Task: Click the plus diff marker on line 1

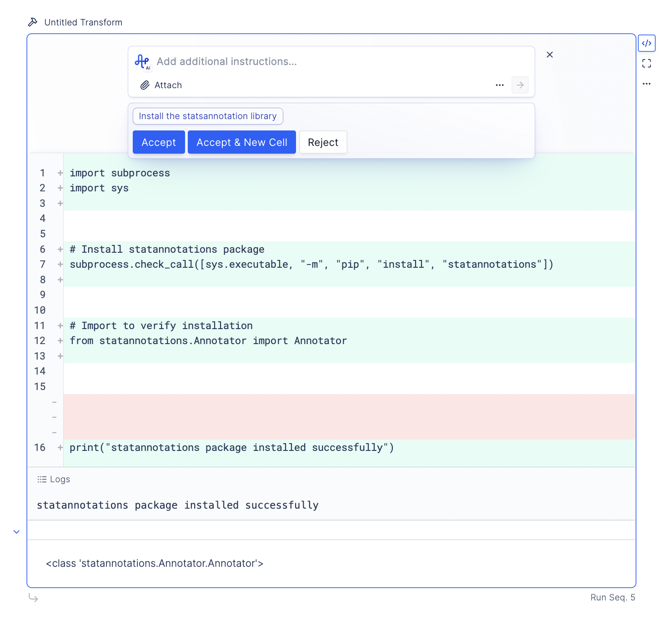Action: coord(60,173)
